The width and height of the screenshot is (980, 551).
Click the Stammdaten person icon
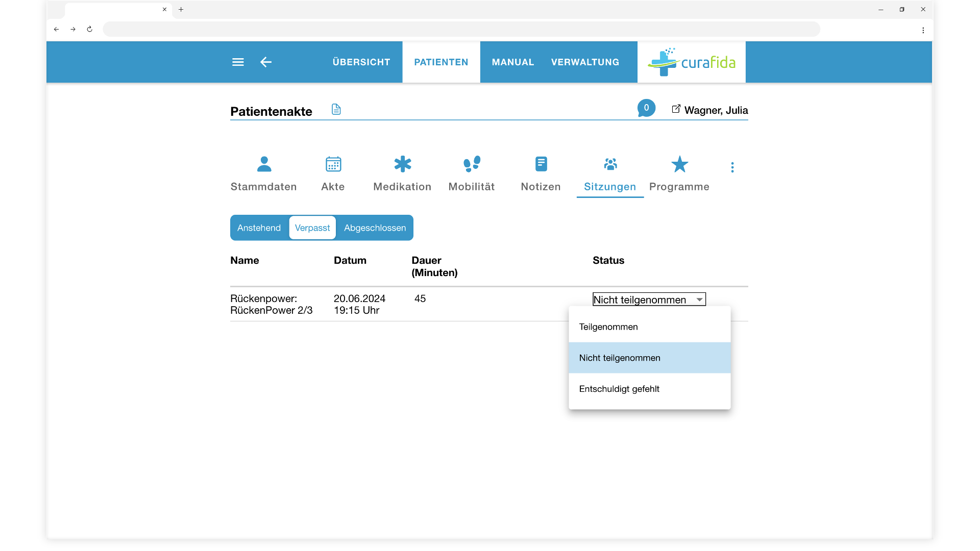264,164
